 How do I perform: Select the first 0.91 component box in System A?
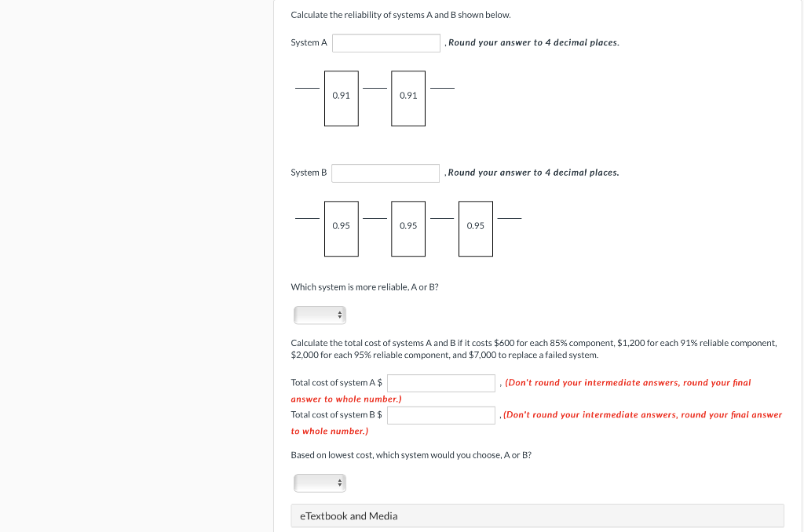(341, 98)
